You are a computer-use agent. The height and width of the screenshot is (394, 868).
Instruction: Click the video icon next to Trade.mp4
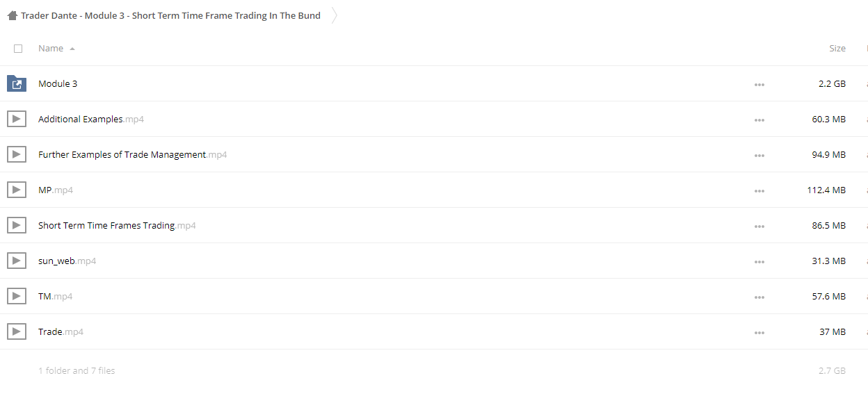(17, 331)
